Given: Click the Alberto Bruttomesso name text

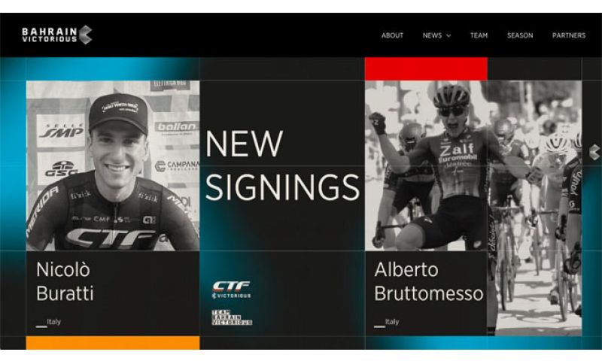Looking at the screenshot, I should point(428,281).
